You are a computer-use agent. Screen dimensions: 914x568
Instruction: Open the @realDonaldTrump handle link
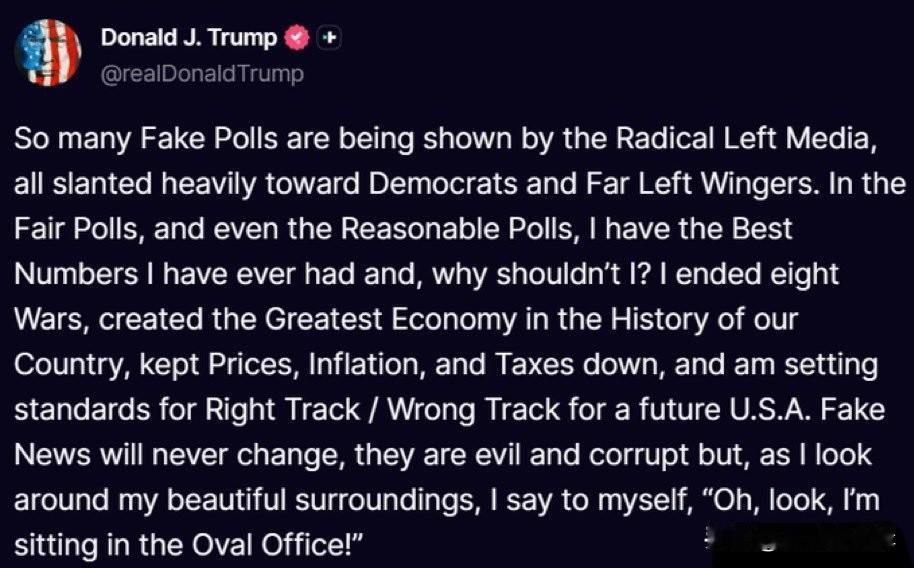[x=201, y=73]
